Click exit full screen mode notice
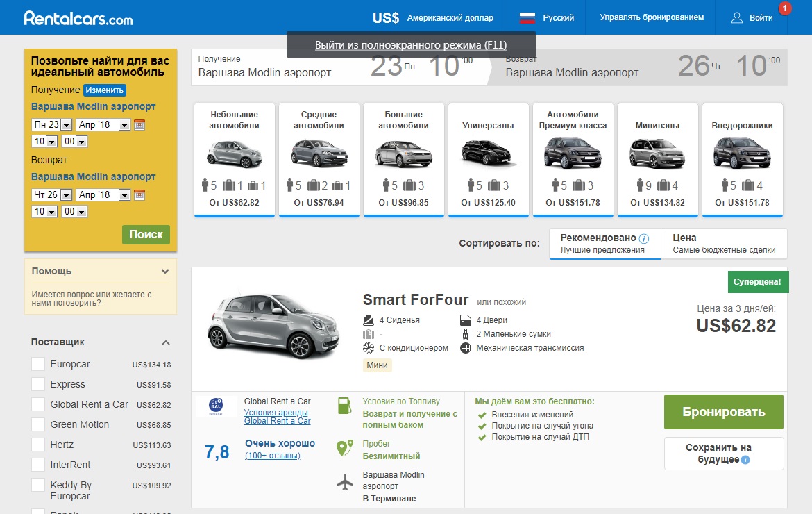The image size is (812, 514). pos(411,45)
